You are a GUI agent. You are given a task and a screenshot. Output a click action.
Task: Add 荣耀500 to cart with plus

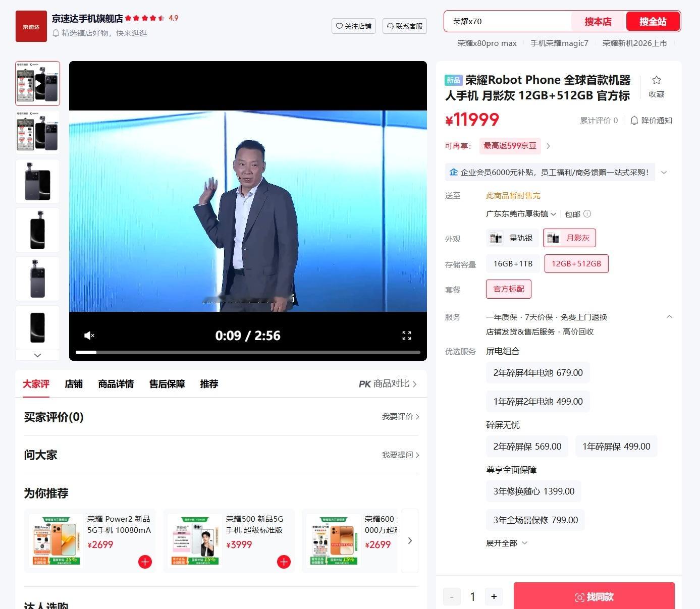[x=284, y=562]
